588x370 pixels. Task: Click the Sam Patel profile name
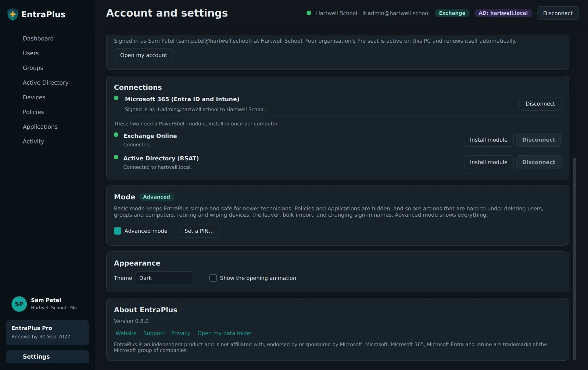[x=46, y=300]
